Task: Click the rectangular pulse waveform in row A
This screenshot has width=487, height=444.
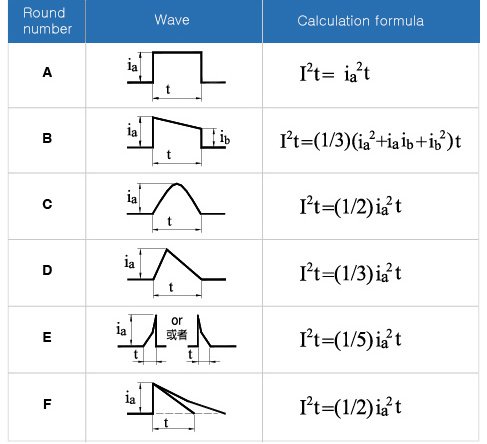Action: click(176, 76)
